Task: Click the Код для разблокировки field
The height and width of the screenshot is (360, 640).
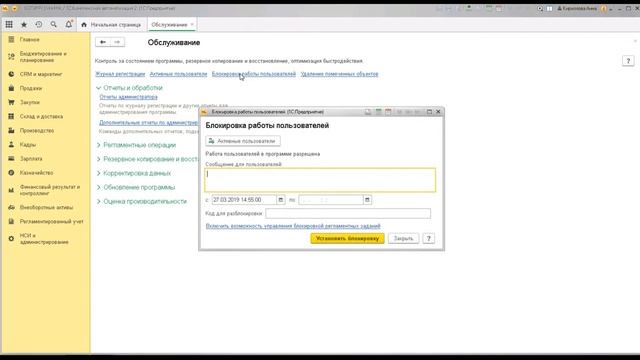Action: [x=348, y=213]
